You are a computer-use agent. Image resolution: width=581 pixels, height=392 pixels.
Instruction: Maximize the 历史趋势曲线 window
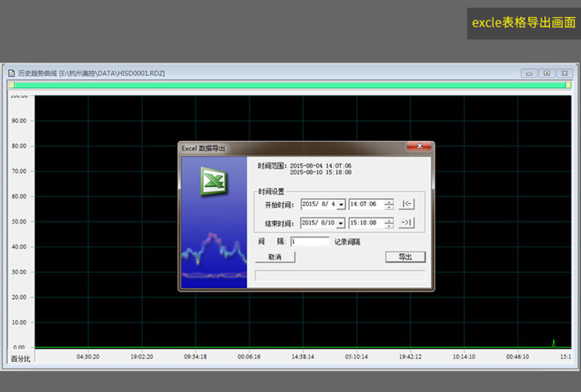click(x=546, y=74)
